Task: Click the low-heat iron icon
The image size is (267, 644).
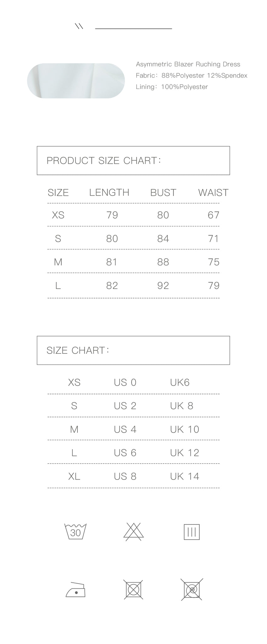Action: click(x=76, y=589)
